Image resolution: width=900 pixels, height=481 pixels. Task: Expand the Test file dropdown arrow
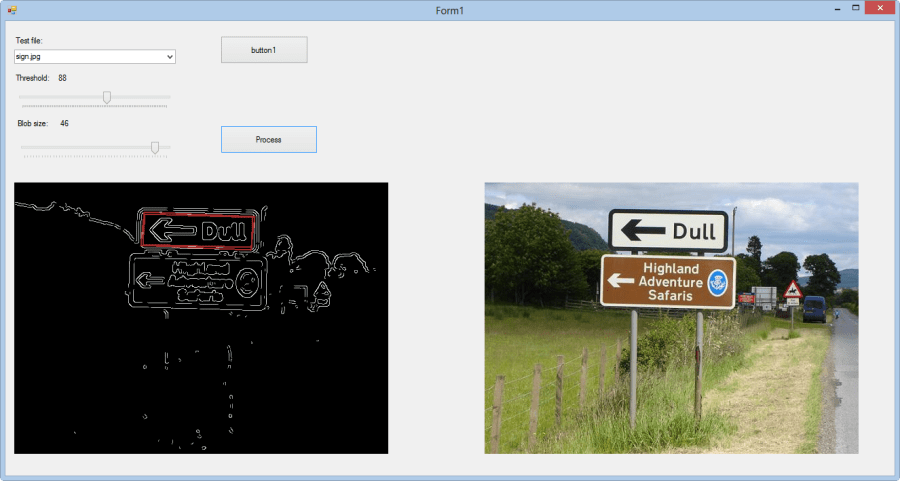point(170,57)
